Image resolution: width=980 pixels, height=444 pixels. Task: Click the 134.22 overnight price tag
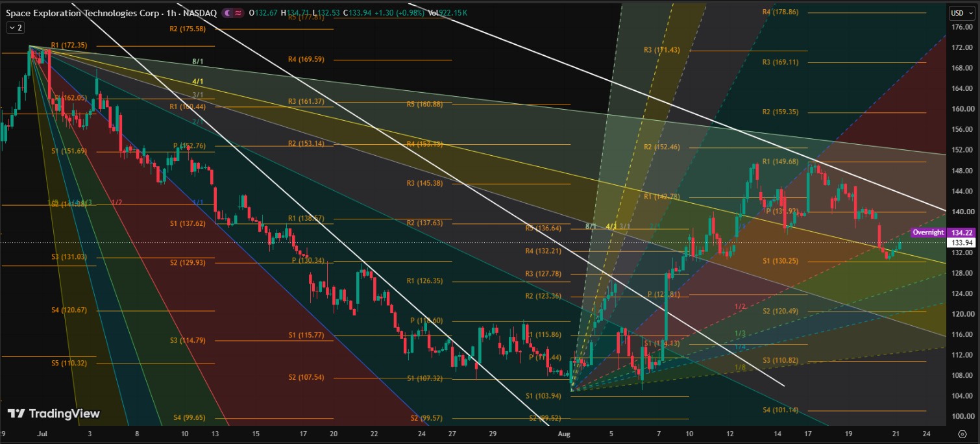961,232
